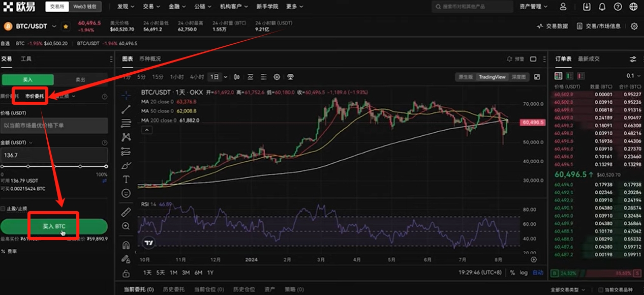Switch to the 币种概况 tab
This screenshot has height=295, width=644.
tap(149, 59)
